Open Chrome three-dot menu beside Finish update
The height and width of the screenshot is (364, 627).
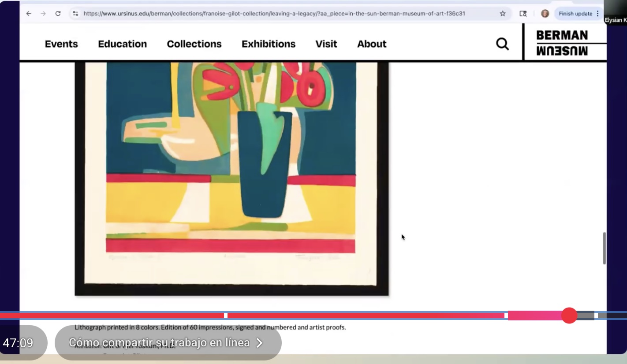pyautogui.click(x=598, y=14)
